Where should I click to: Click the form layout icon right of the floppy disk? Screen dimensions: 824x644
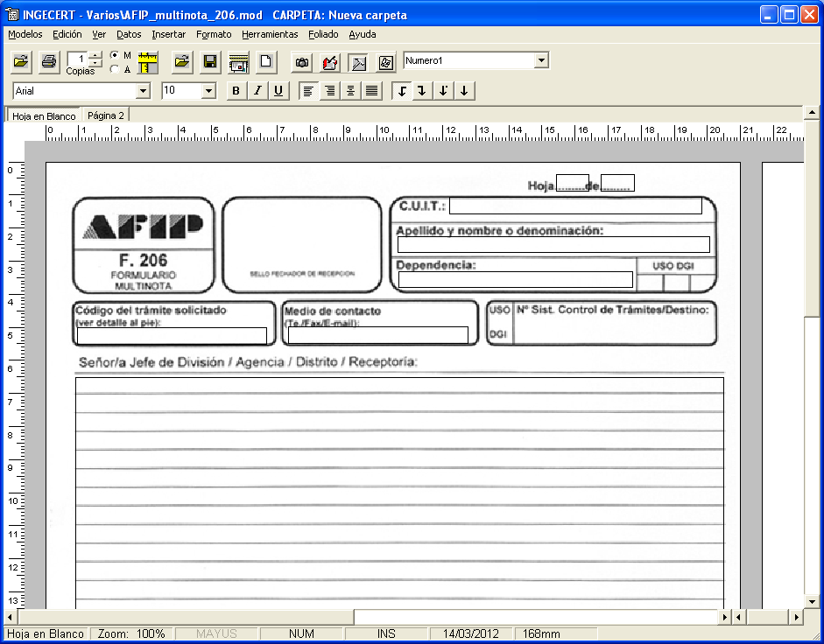tap(238, 62)
